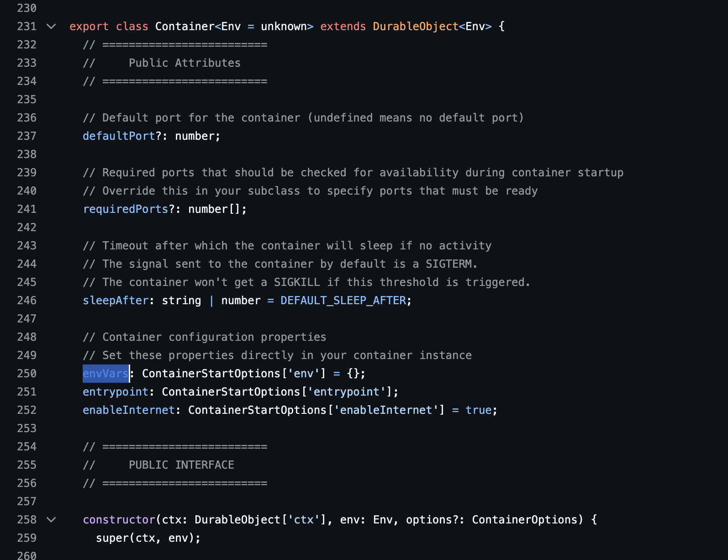Image resolution: width=728 pixels, height=560 pixels.
Task: Select line number 246
Action: click(x=26, y=301)
